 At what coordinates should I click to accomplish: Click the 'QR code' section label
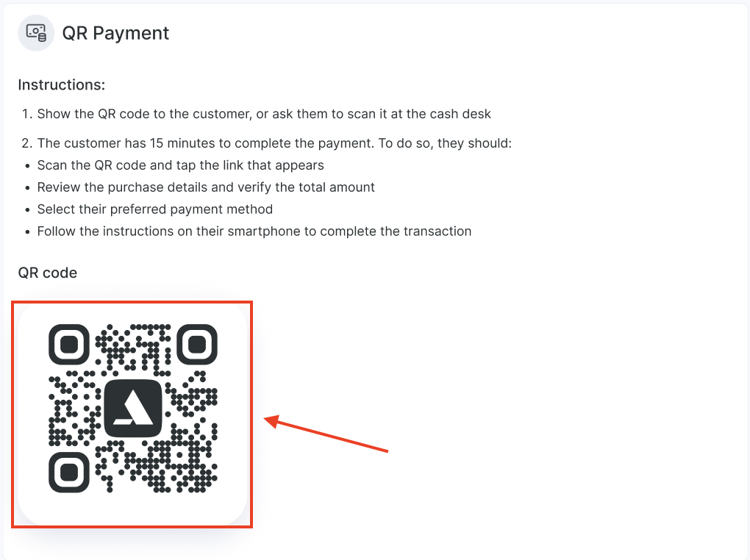(x=47, y=273)
